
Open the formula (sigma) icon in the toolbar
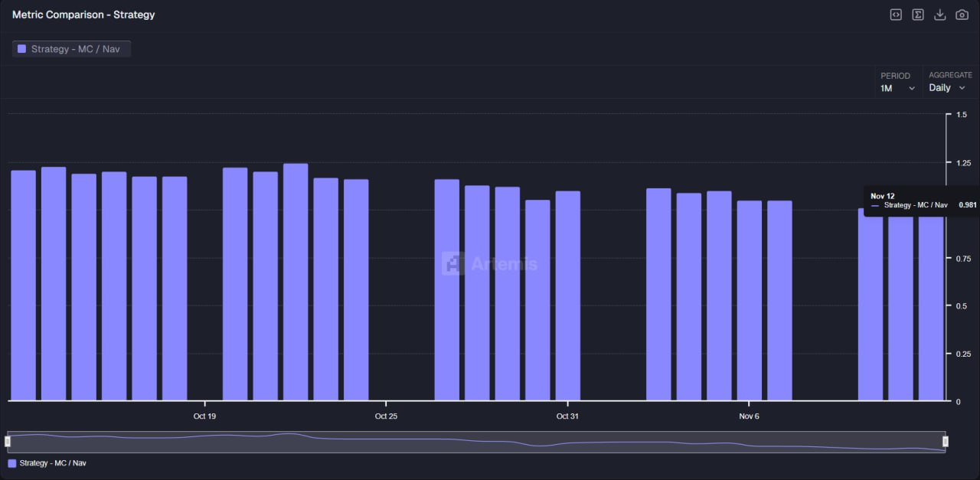[917, 15]
